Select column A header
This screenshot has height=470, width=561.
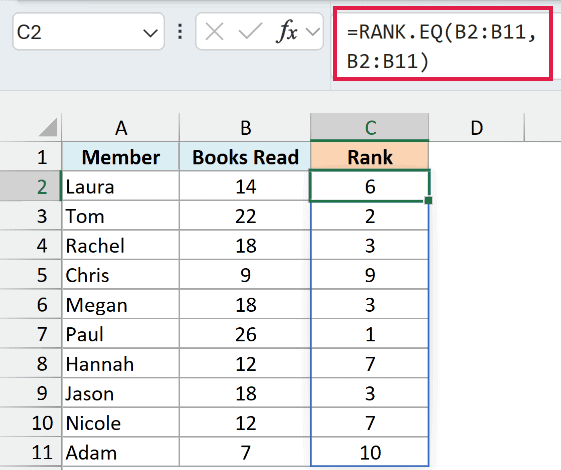tap(121, 127)
